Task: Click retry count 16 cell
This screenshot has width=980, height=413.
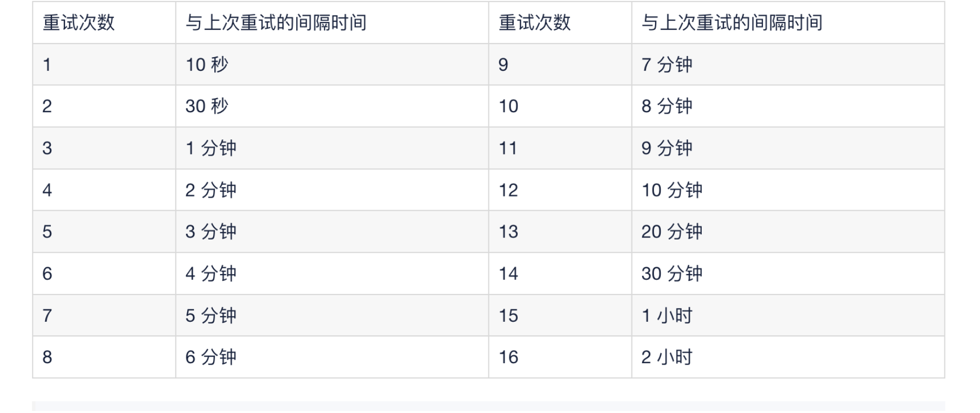Action: coord(508,357)
